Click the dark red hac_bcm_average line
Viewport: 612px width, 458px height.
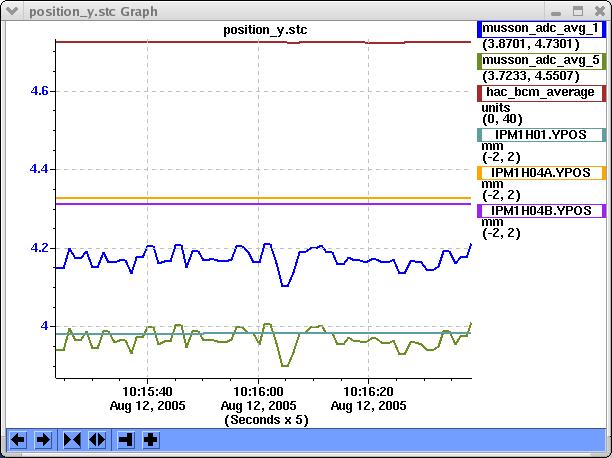[x=263, y=42]
